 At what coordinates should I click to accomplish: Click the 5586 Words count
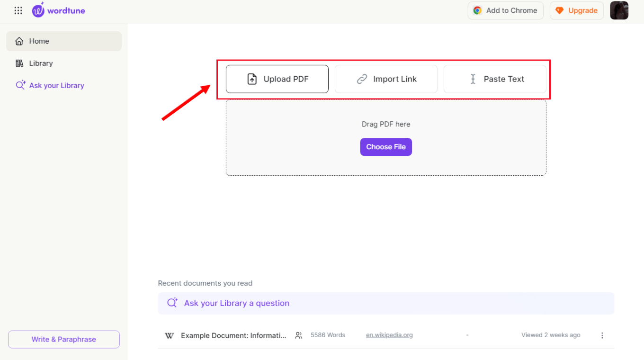[328, 335]
